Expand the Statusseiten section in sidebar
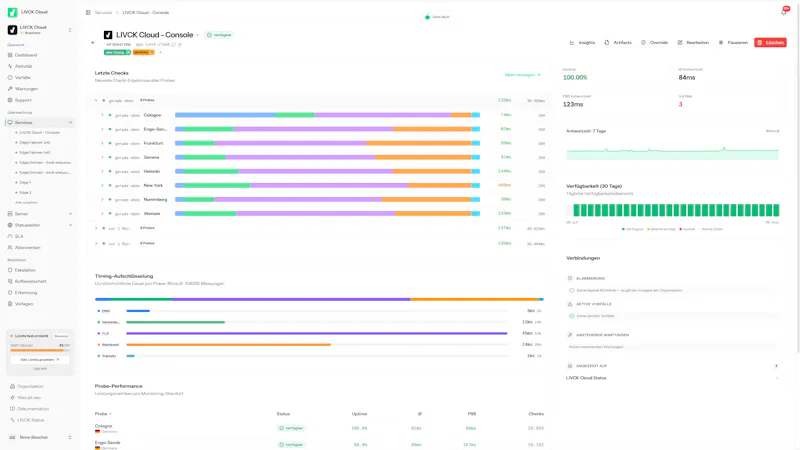Screen dimensions: 800x450 (x=70, y=225)
